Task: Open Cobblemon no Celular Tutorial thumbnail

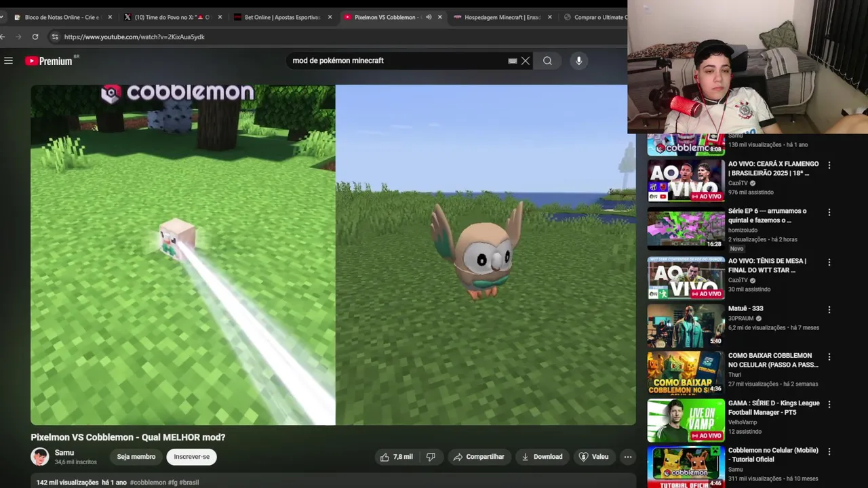Action: [x=686, y=467]
